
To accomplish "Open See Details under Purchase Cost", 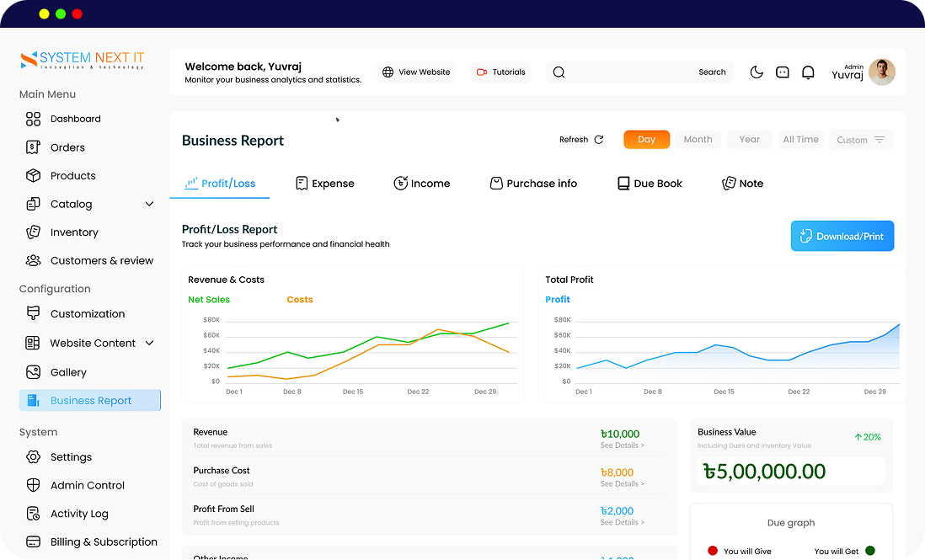I will click(623, 484).
